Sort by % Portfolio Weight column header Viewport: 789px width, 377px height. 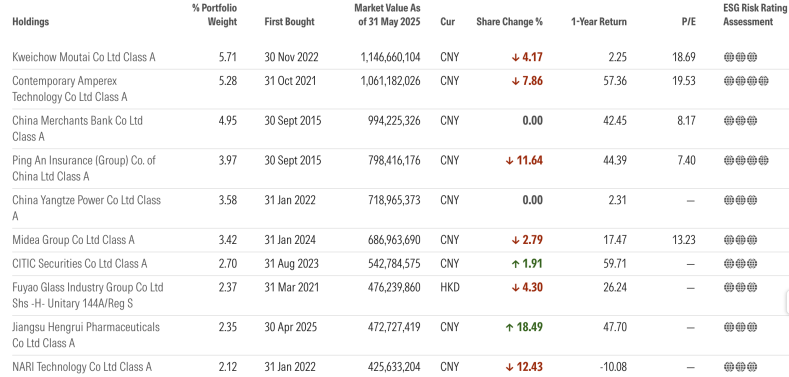click(x=214, y=15)
